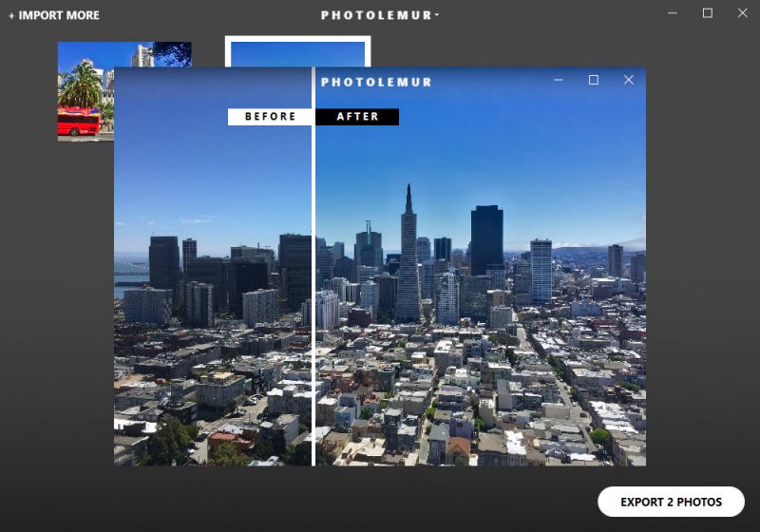Export photos with Export 2 Photos button

pyautogui.click(x=671, y=502)
